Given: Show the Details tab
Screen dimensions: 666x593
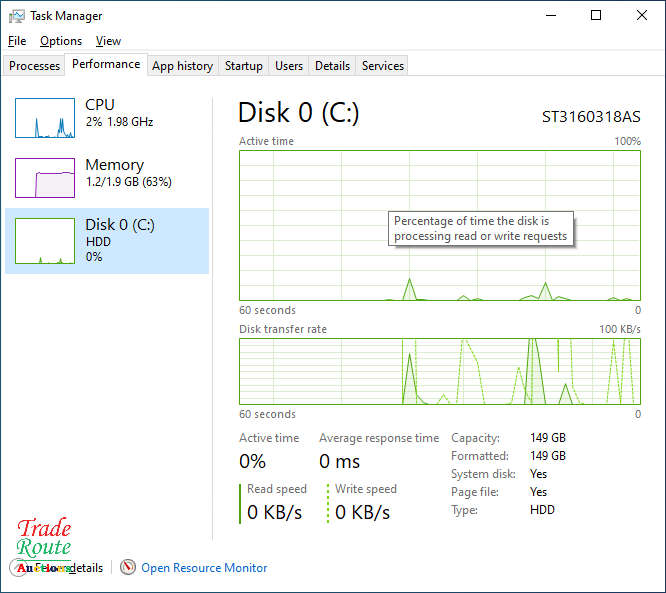Looking at the screenshot, I should pyautogui.click(x=332, y=66).
